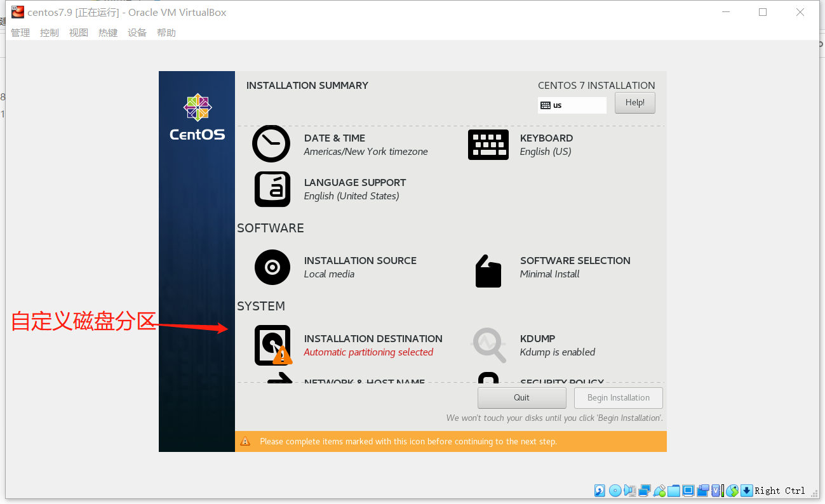
Task: Open the Date & Time clock icon
Action: point(271,144)
